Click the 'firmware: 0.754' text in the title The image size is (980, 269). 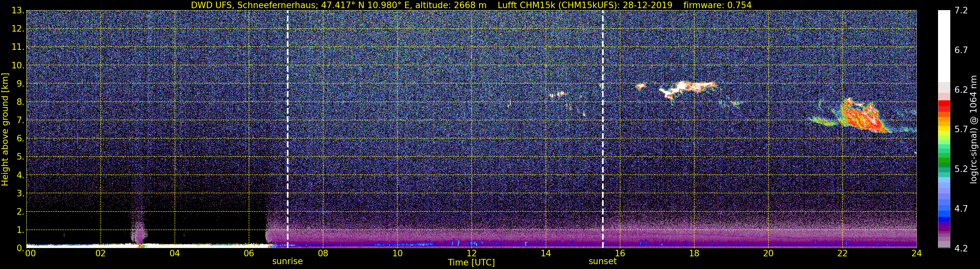(x=717, y=5)
